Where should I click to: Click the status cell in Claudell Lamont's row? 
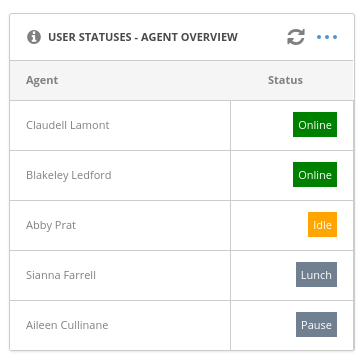pyautogui.click(x=292, y=125)
